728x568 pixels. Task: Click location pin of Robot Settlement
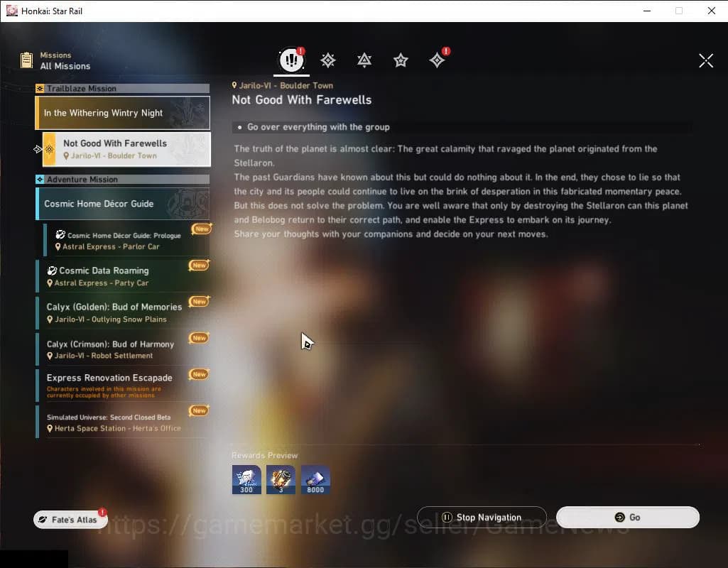click(x=50, y=356)
